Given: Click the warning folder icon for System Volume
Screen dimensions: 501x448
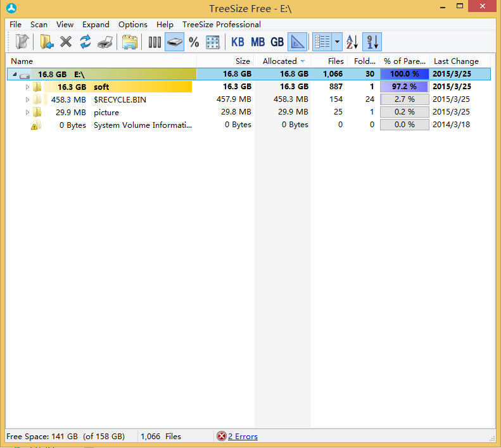Looking at the screenshot, I should click(36, 125).
